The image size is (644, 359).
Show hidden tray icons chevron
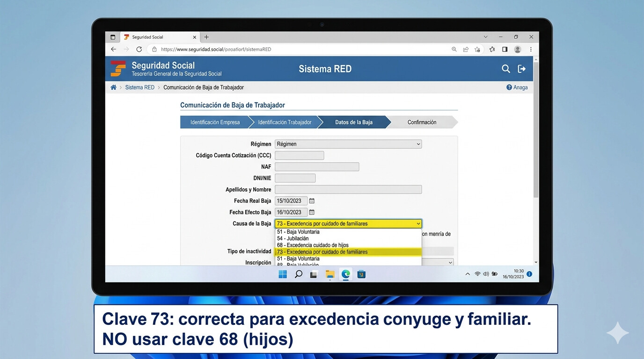pyautogui.click(x=468, y=274)
